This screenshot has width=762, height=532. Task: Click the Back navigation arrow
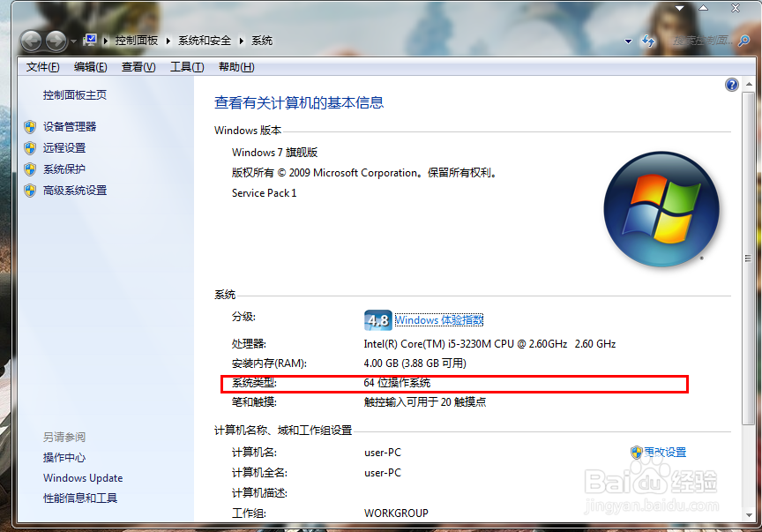32,41
